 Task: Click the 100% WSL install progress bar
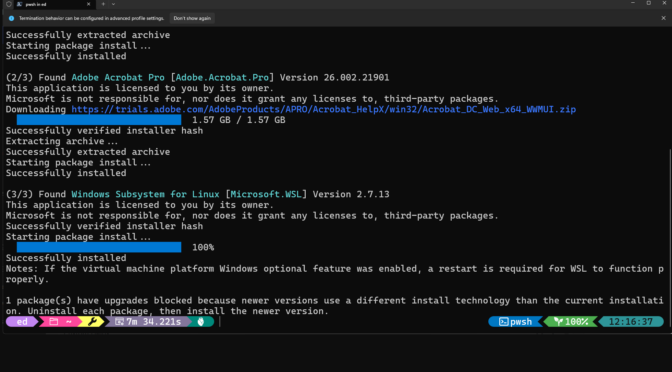(x=99, y=247)
